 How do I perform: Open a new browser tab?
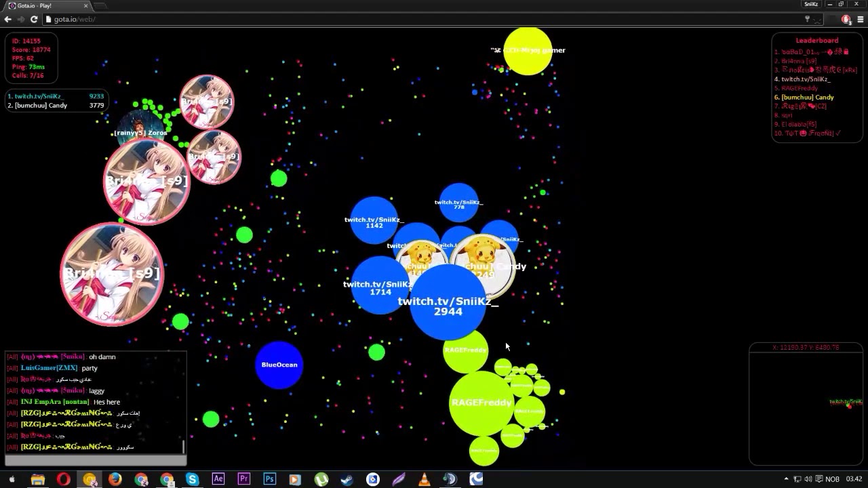coord(100,5)
